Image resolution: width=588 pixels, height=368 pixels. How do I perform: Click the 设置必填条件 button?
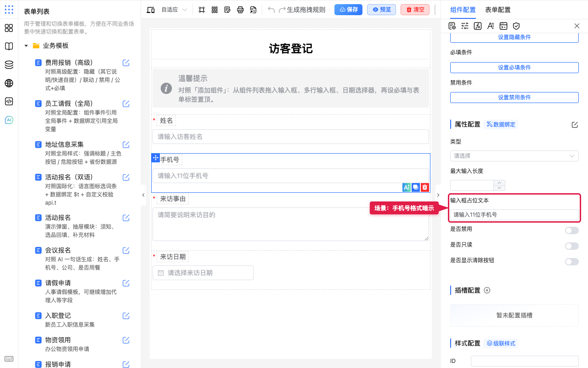(x=514, y=67)
